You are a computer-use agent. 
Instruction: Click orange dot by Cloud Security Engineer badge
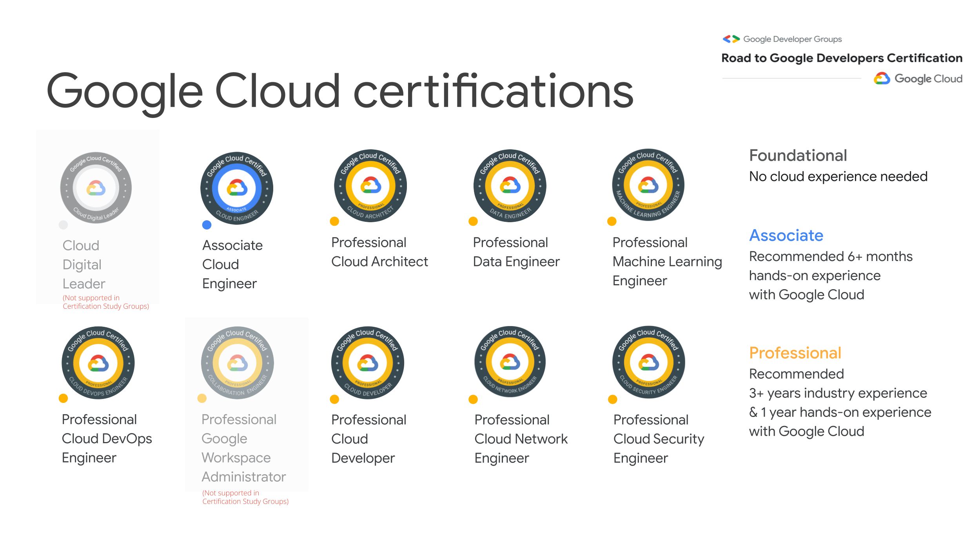point(613,399)
